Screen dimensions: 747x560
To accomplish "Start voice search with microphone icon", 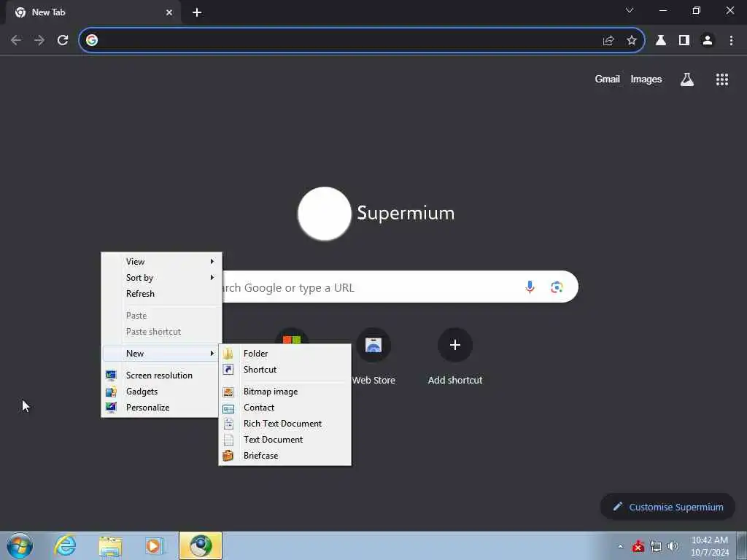I will 530,287.
